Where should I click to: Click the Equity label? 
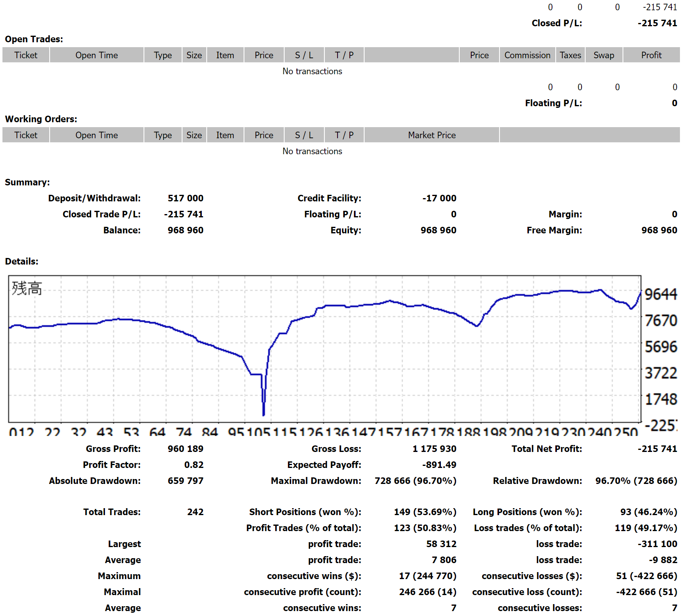[x=346, y=230]
